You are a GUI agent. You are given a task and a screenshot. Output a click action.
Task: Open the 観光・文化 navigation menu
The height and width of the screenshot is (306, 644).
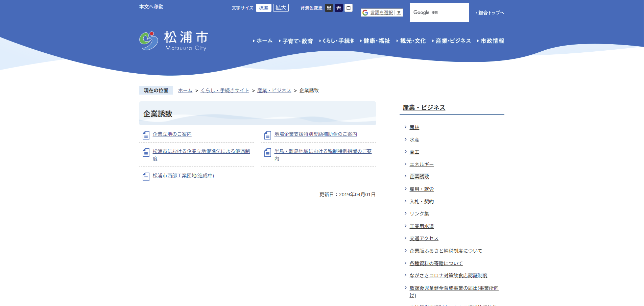(411, 41)
